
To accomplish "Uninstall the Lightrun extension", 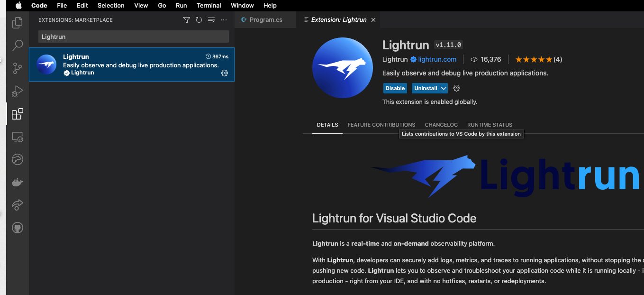I will (425, 88).
